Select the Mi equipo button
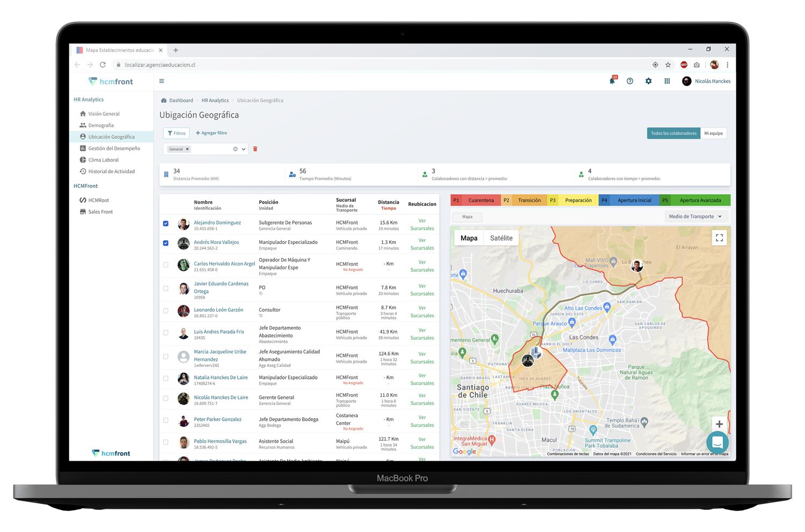805x532 pixels. pos(713,134)
